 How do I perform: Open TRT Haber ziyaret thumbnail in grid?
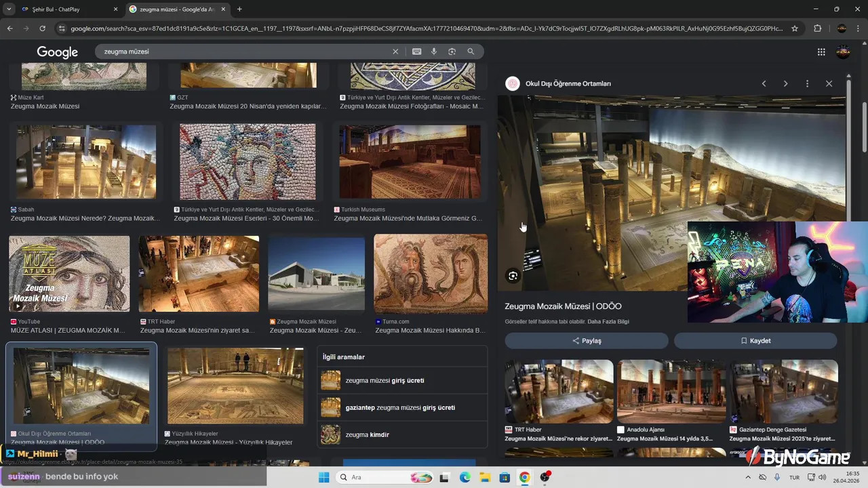point(199,274)
